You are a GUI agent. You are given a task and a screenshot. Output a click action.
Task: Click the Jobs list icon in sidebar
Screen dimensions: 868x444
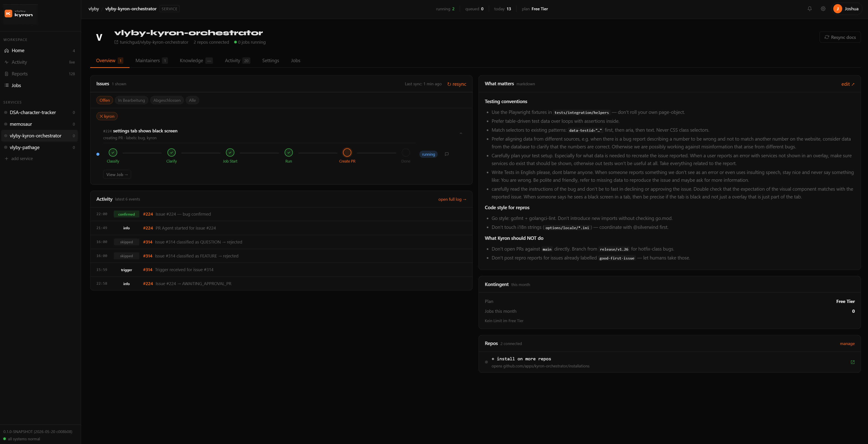(6, 85)
